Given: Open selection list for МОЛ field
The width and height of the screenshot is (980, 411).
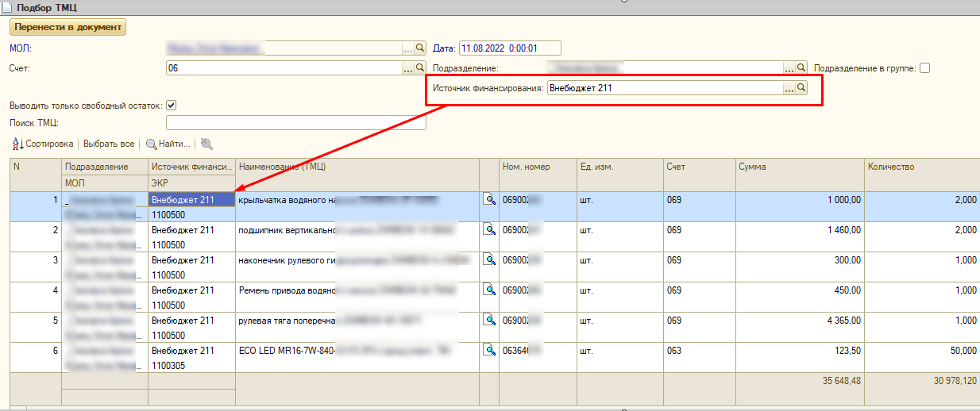Looking at the screenshot, I should pos(409,48).
